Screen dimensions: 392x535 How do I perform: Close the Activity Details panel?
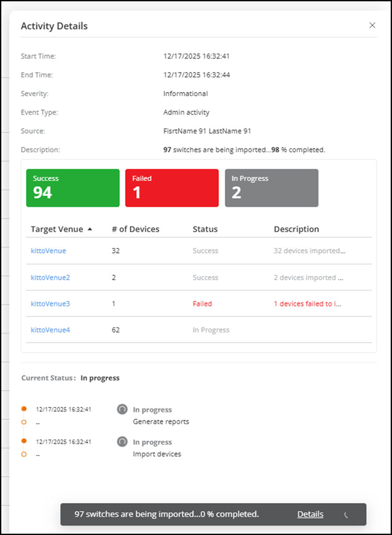pos(372,25)
